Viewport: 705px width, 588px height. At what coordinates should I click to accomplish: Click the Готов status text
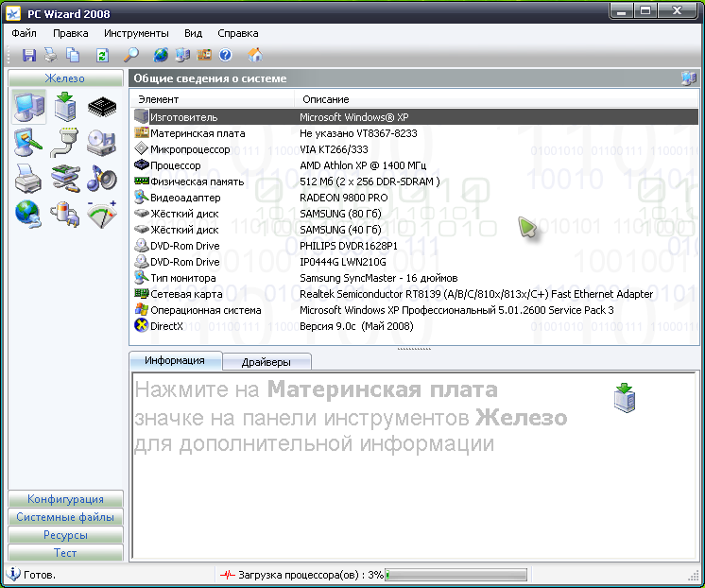[x=40, y=575]
